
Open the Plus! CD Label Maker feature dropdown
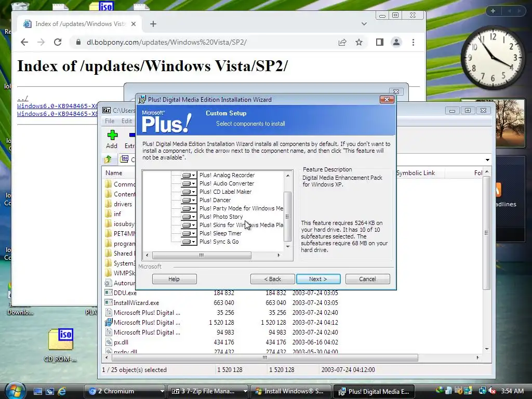click(189, 192)
